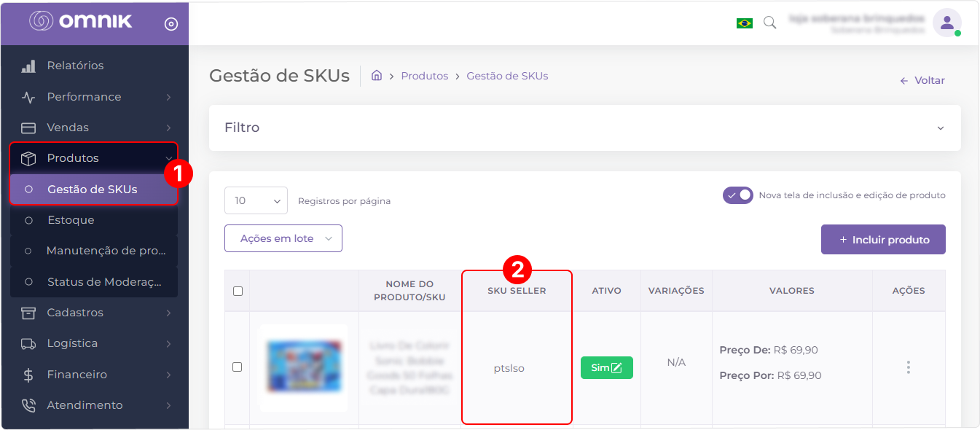Click Voltar link

coord(922,81)
